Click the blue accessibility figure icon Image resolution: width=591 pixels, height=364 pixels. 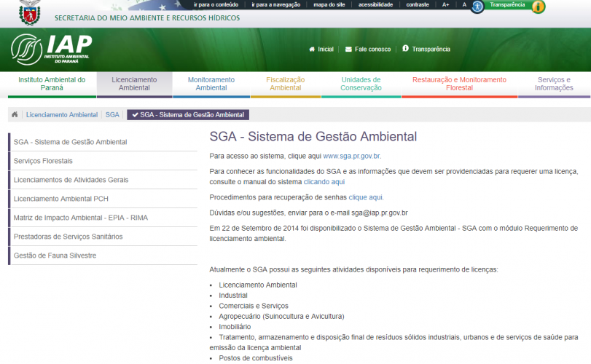tap(477, 7)
